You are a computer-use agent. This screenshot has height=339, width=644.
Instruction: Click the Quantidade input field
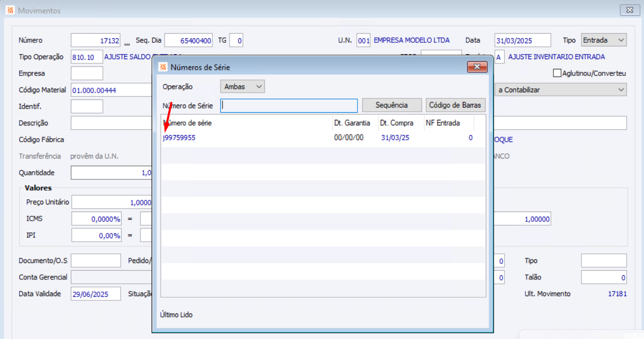pos(112,173)
